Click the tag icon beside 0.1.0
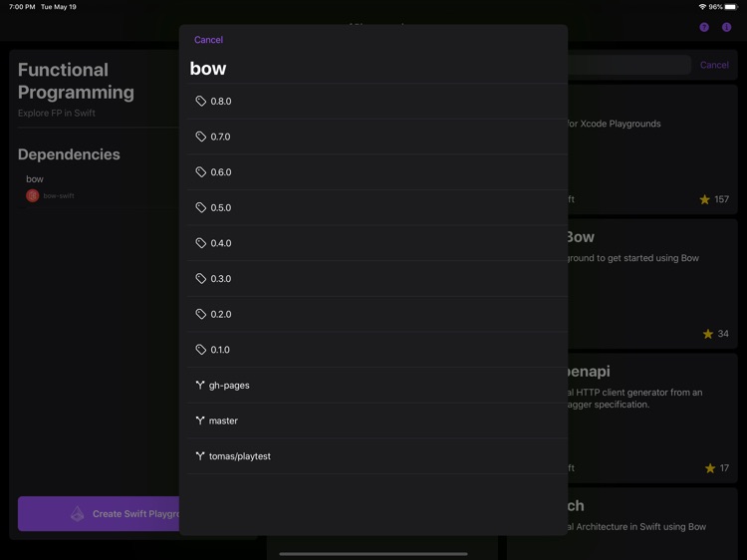This screenshot has width=747, height=560. pos(200,350)
